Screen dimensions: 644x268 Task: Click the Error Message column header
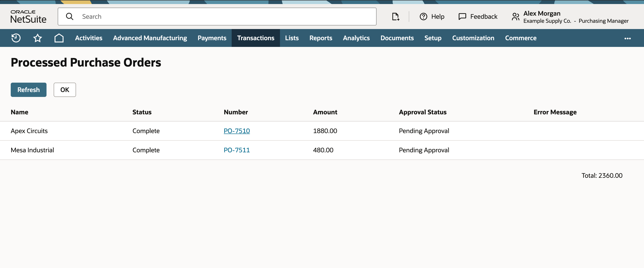click(555, 112)
